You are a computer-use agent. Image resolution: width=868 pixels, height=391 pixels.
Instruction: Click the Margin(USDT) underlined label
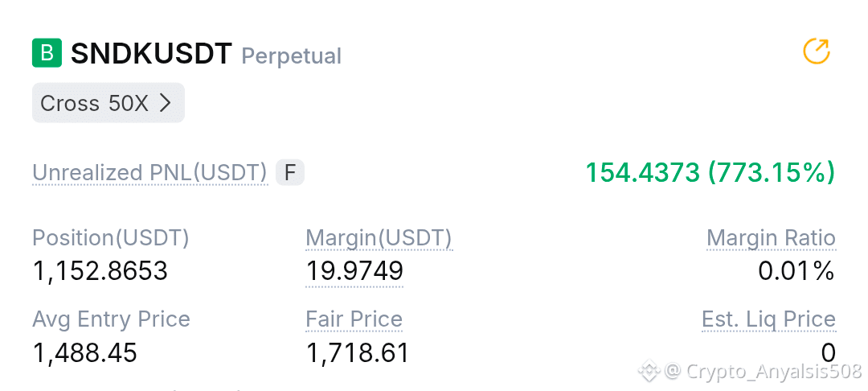379,238
